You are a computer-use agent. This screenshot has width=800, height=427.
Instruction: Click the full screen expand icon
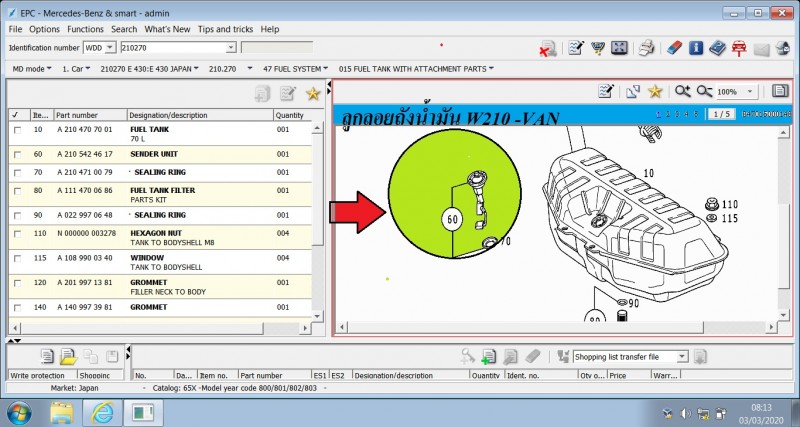[x=619, y=48]
